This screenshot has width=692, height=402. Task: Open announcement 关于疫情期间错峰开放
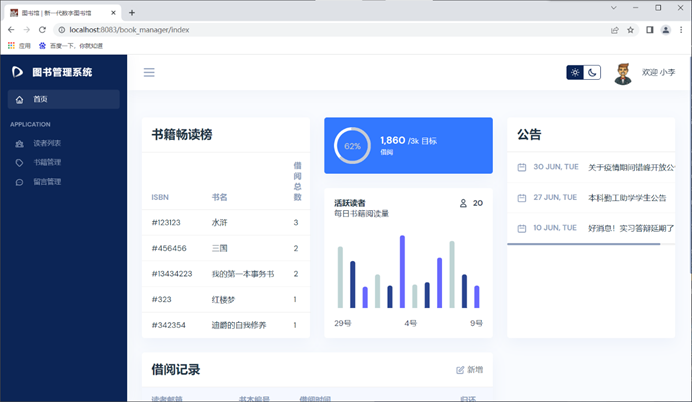pyautogui.click(x=632, y=167)
